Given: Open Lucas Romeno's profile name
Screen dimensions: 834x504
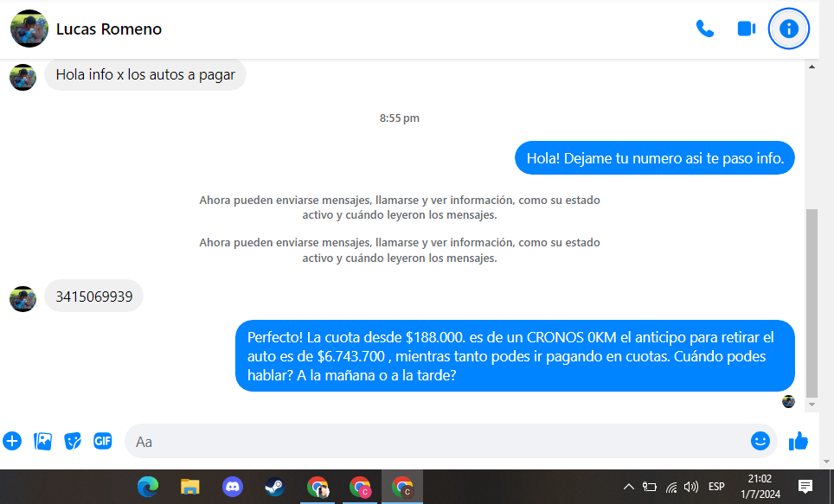Looking at the screenshot, I should pos(108,29).
